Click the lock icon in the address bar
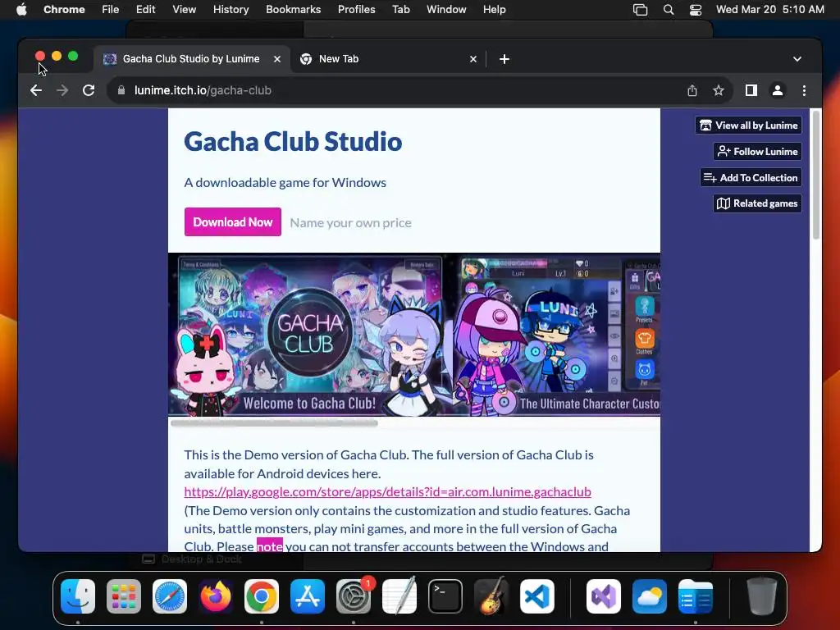Screen dimensions: 840x630 [121, 90]
